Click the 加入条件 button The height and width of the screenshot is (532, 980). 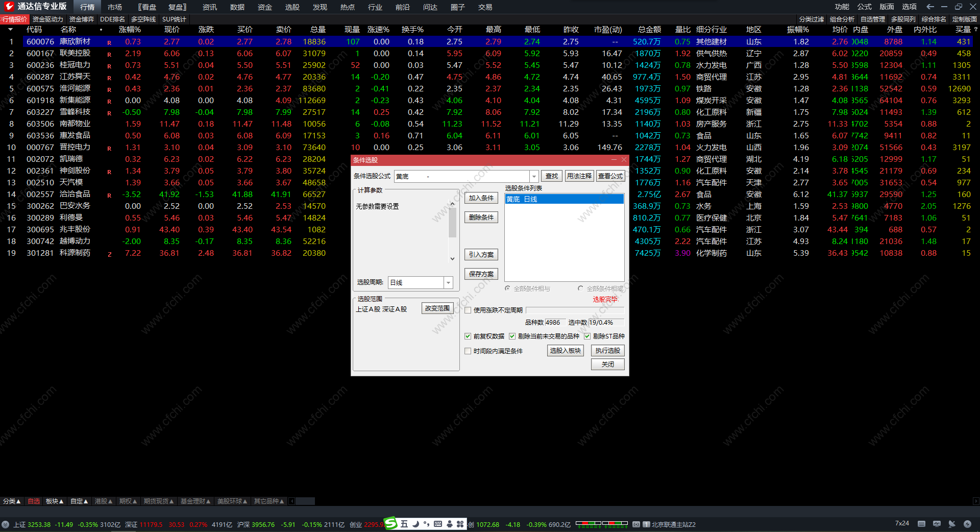[481, 198]
